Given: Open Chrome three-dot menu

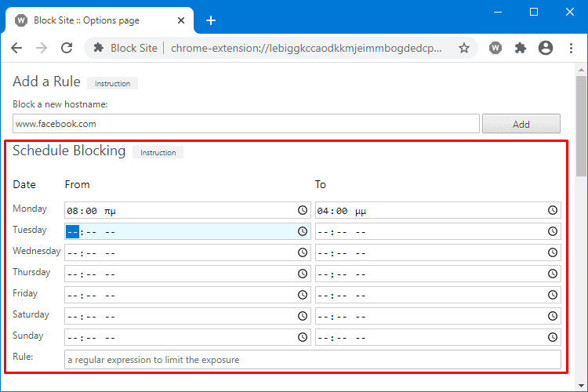Looking at the screenshot, I should pos(571,48).
